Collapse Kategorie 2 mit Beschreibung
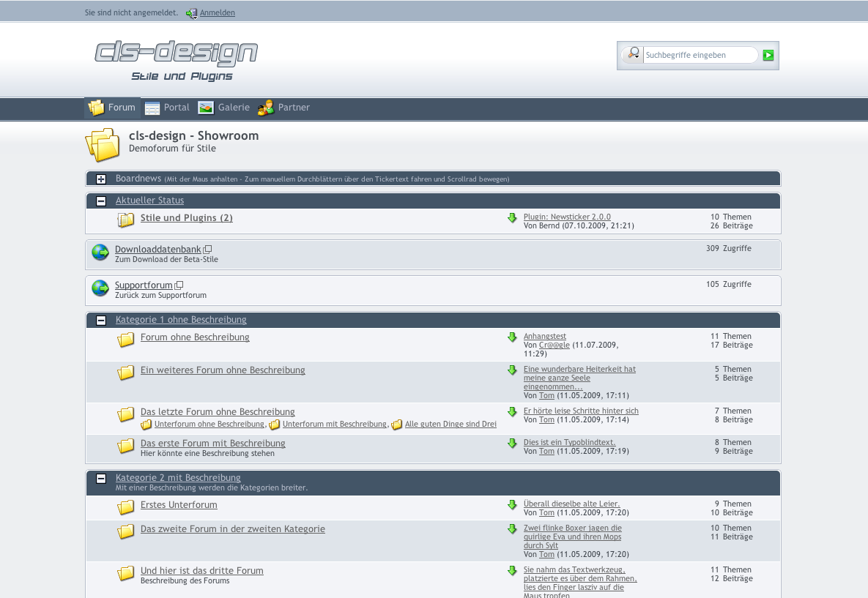The height and width of the screenshot is (598, 868). 101,479
